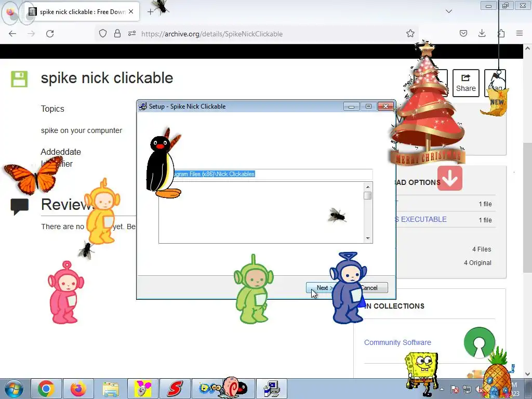
Task: Click the Reviews speech bubble icon
Action: pos(19,207)
